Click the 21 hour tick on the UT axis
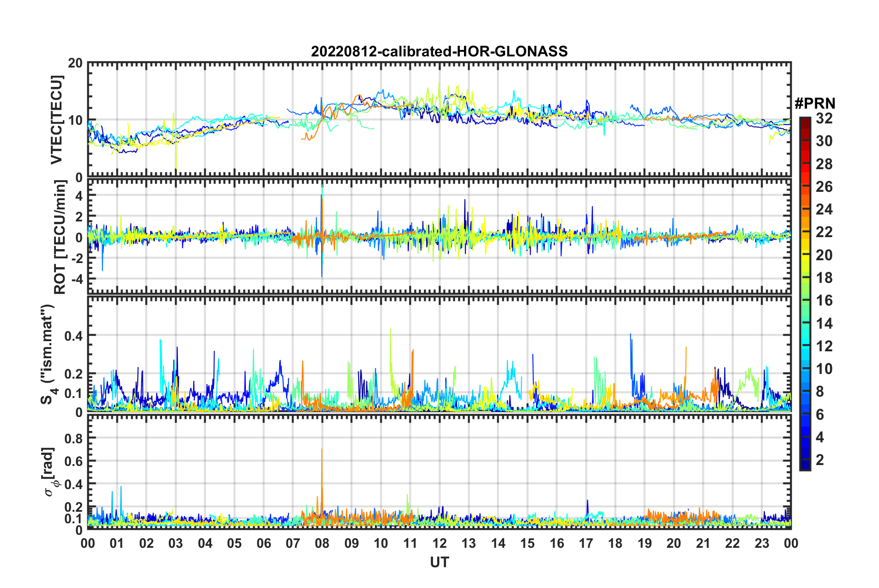 [x=703, y=543]
